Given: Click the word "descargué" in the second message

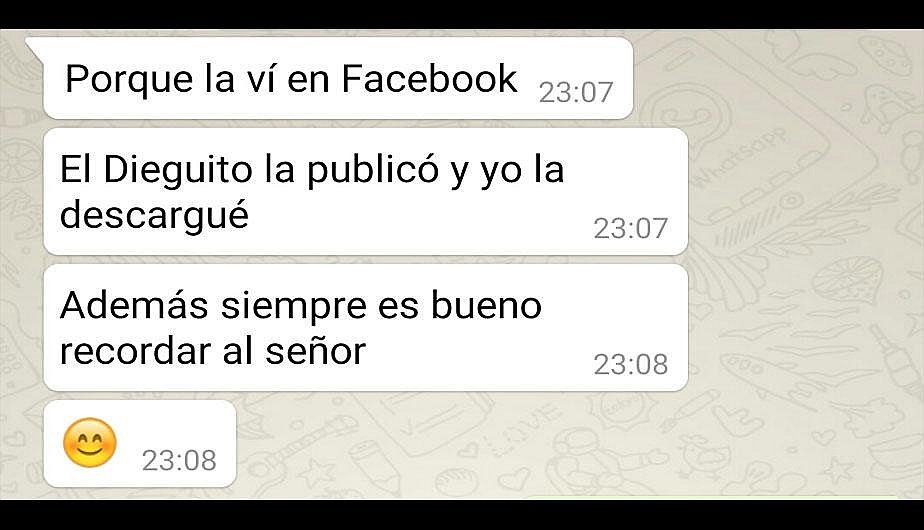Looking at the screenshot, I should coord(154,216).
